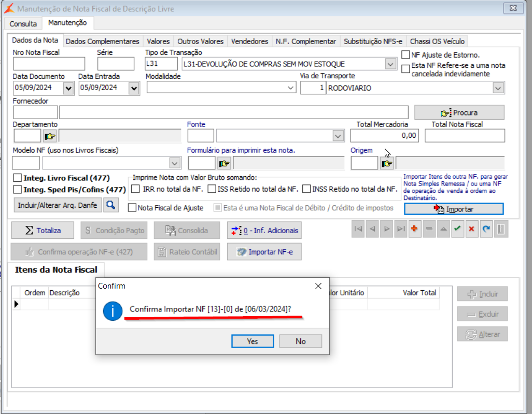Screen dimensions: 532x414
Task: Click Total Mercadoria 0,00 field
Action: (x=385, y=136)
